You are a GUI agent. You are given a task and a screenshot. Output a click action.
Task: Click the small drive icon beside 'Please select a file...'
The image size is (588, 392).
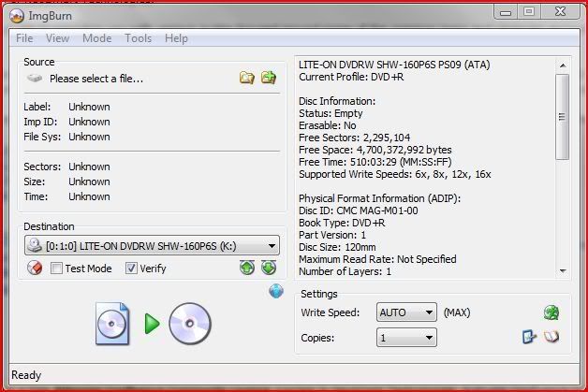(35, 79)
